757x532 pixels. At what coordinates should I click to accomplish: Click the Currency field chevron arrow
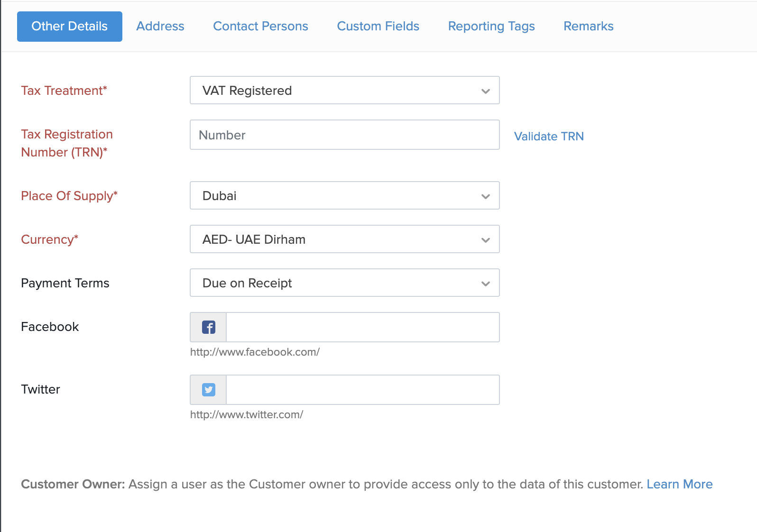[486, 240]
